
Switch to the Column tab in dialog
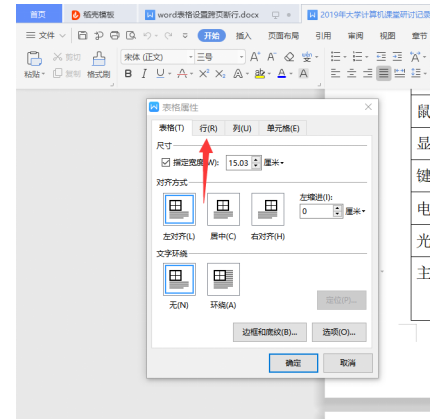[242, 128]
